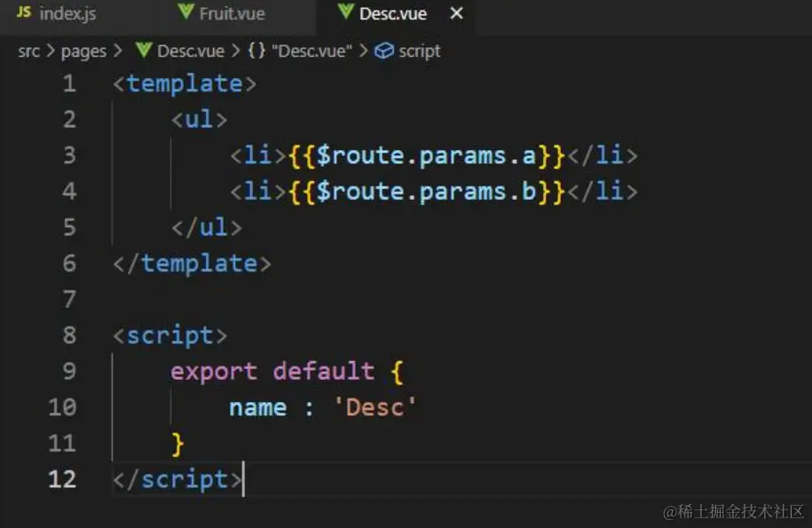The height and width of the screenshot is (528, 812).
Task: Close the Desc.vue tab
Action: point(456,13)
